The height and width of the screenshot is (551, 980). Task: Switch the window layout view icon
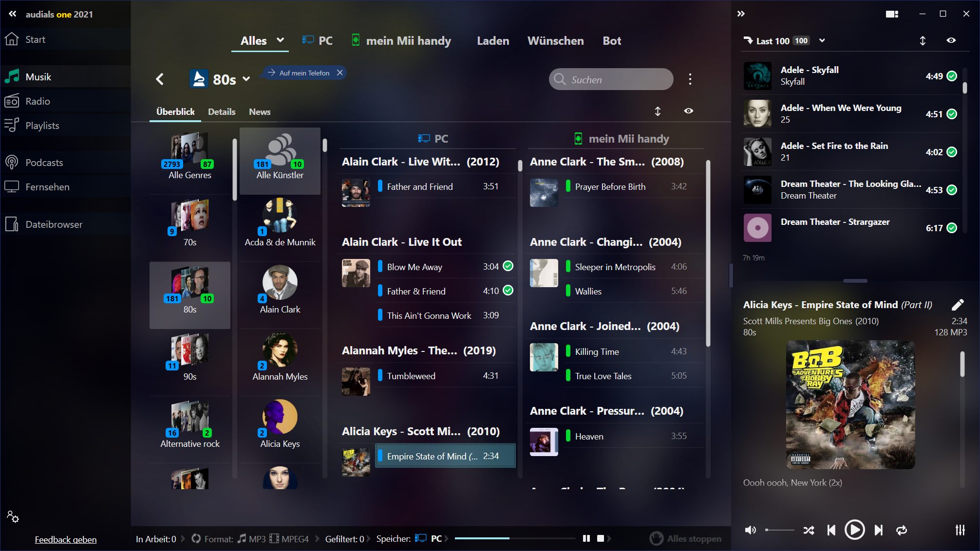892,14
